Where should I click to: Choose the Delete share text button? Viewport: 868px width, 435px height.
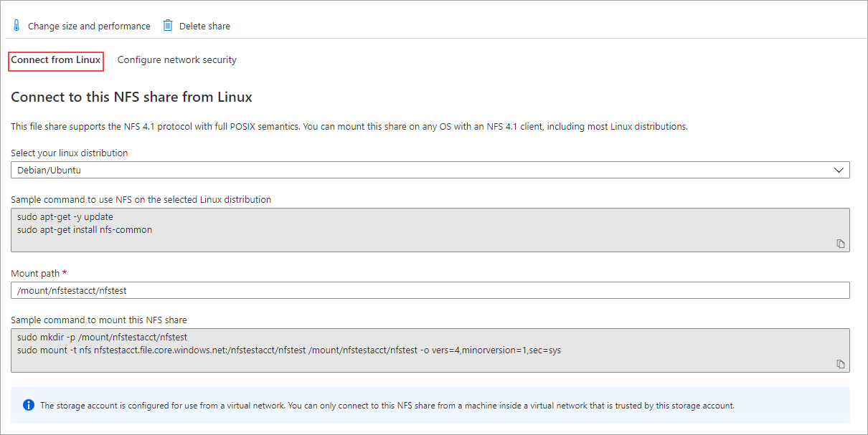[x=204, y=26]
